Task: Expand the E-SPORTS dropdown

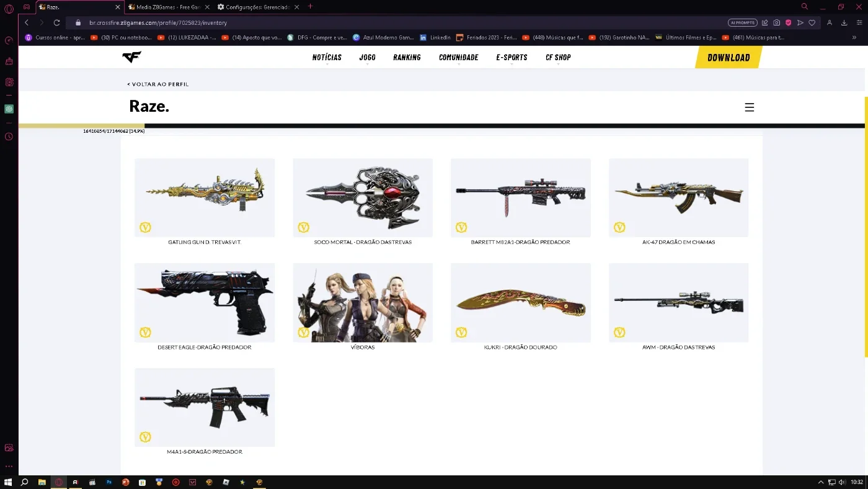Action: tap(511, 57)
